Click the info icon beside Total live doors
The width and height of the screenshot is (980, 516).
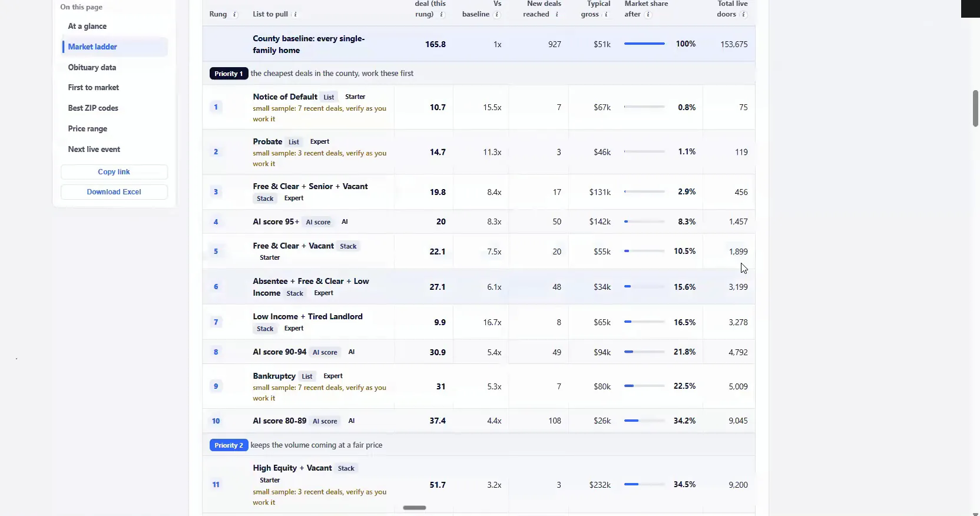744,14
